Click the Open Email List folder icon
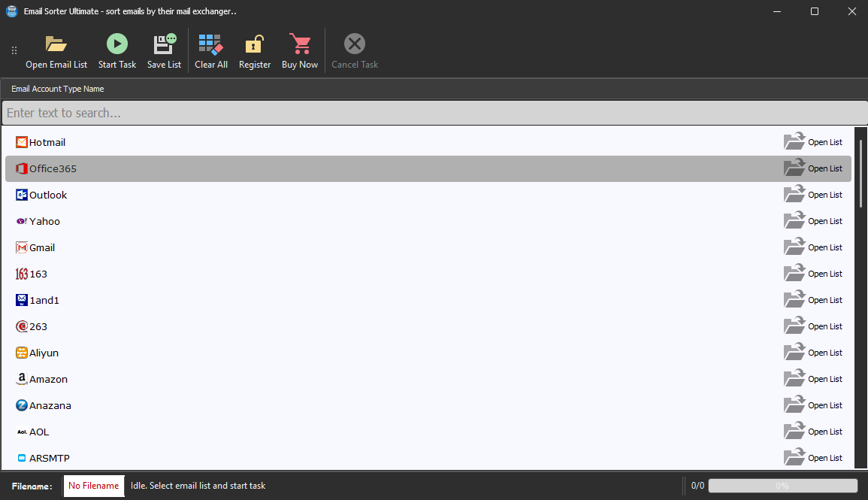 [56, 43]
